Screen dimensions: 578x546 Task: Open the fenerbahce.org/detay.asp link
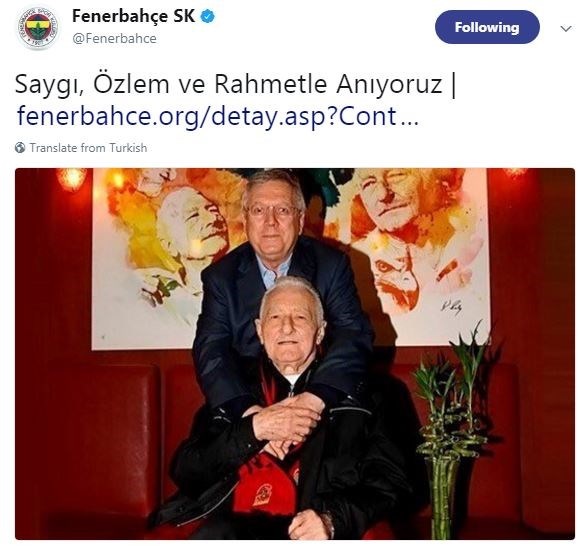(x=217, y=116)
